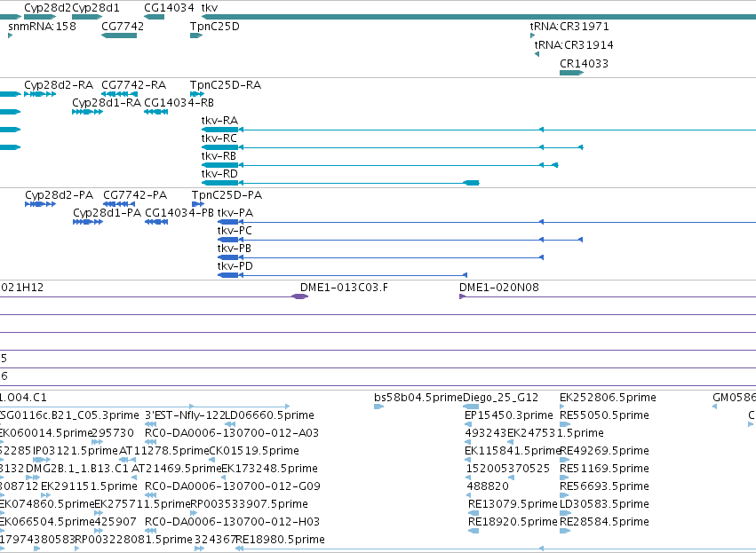Select the tkv-RD transcript
756x553 pixels.
(x=340, y=183)
